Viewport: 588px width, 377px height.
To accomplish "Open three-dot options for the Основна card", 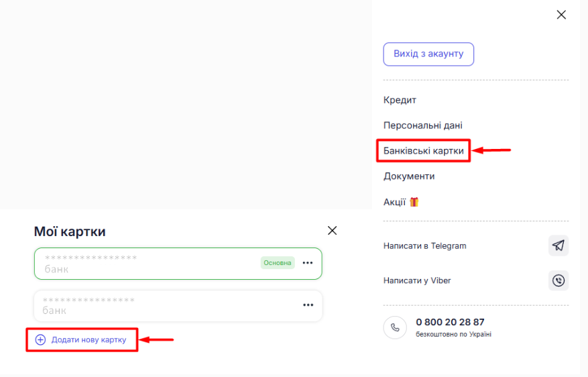I will 308,263.
